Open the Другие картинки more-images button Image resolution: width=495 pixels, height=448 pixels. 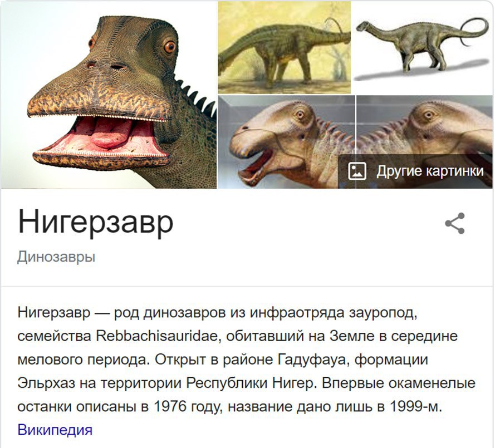pyautogui.click(x=415, y=171)
